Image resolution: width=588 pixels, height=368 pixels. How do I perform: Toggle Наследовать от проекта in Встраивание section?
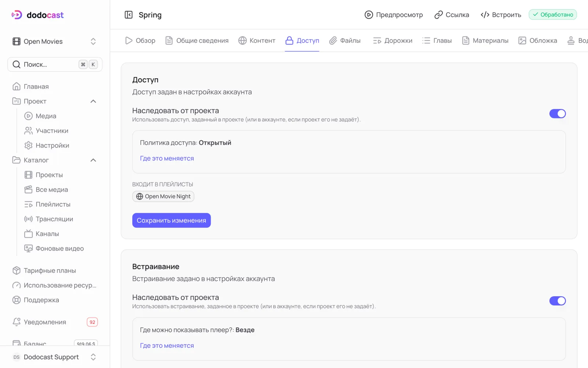pyautogui.click(x=557, y=301)
